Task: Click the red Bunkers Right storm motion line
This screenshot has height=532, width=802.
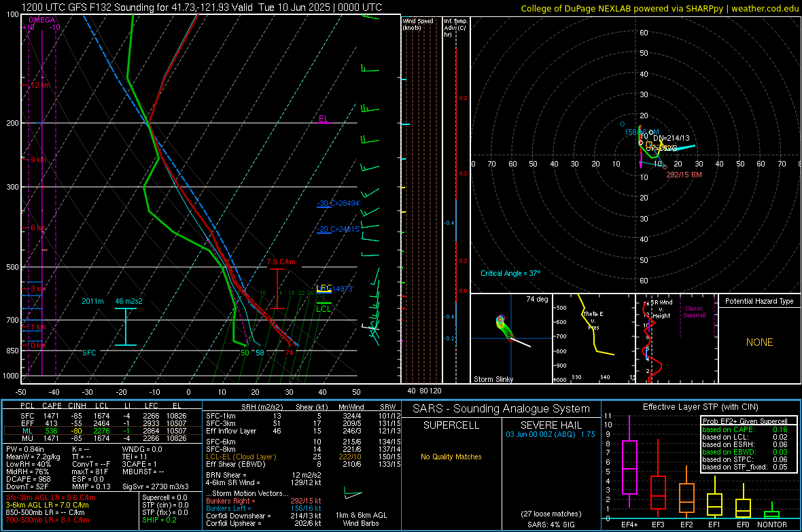Action: tap(263, 501)
